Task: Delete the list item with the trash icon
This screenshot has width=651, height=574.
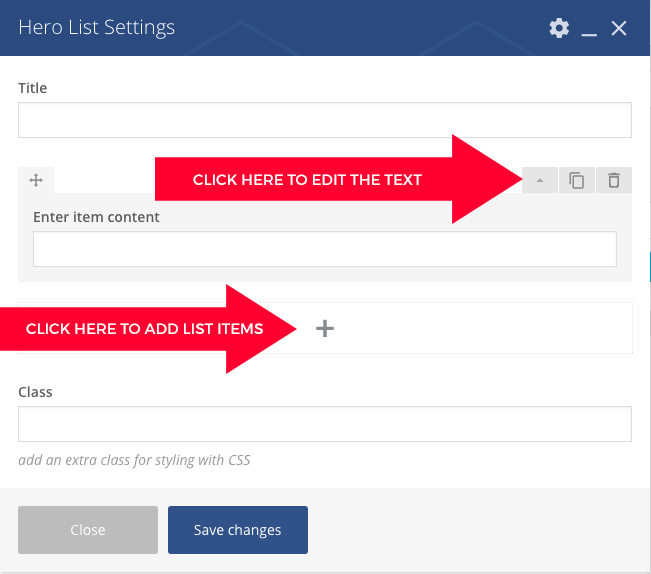Action: 614,180
